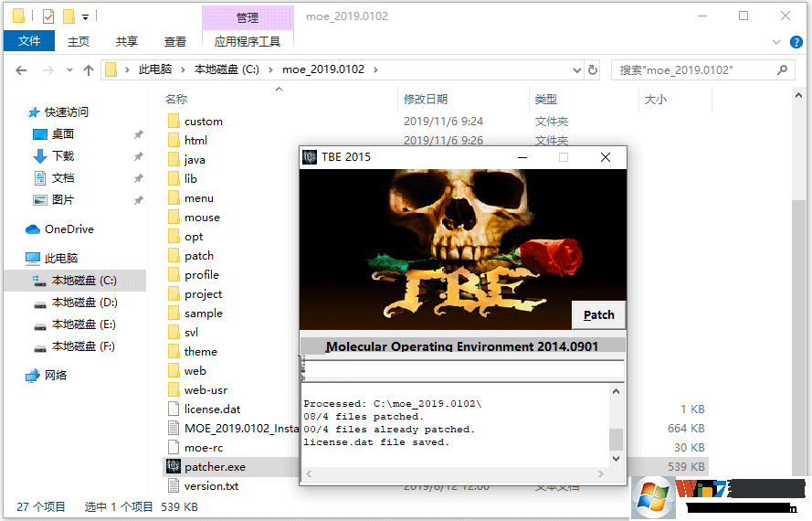Select 下载 in quick access
The image size is (812, 521).
point(63,156)
